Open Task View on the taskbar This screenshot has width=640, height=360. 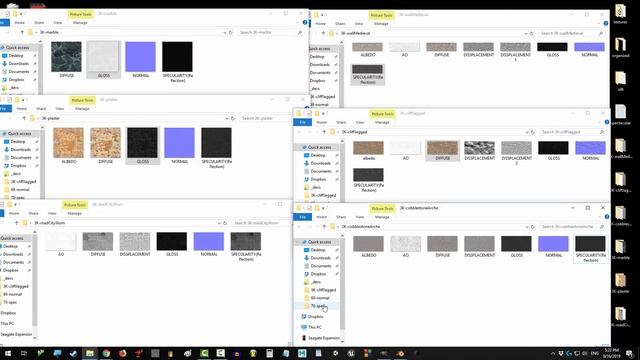click(24, 353)
